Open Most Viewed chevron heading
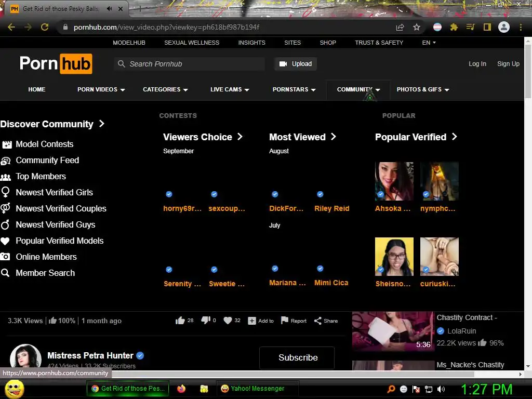This screenshot has height=399, width=532. pyautogui.click(x=303, y=137)
